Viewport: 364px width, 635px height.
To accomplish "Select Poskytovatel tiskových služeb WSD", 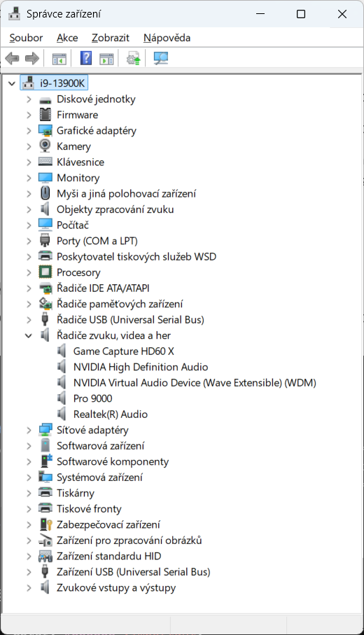I will click(x=136, y=257).
